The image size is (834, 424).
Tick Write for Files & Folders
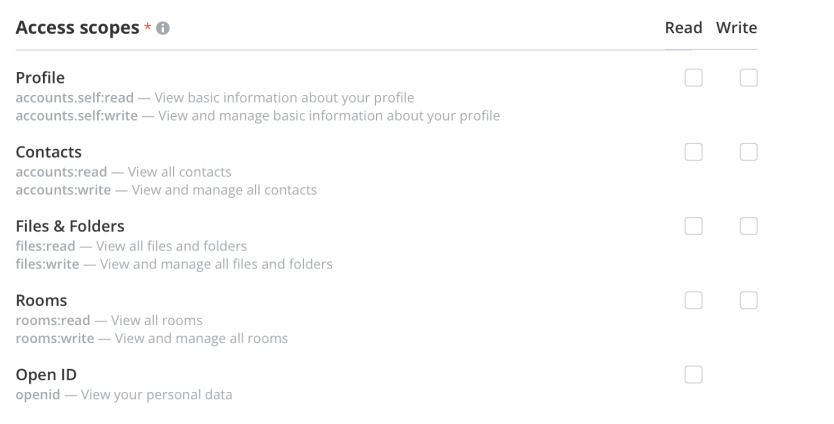[x=748, y=227]
